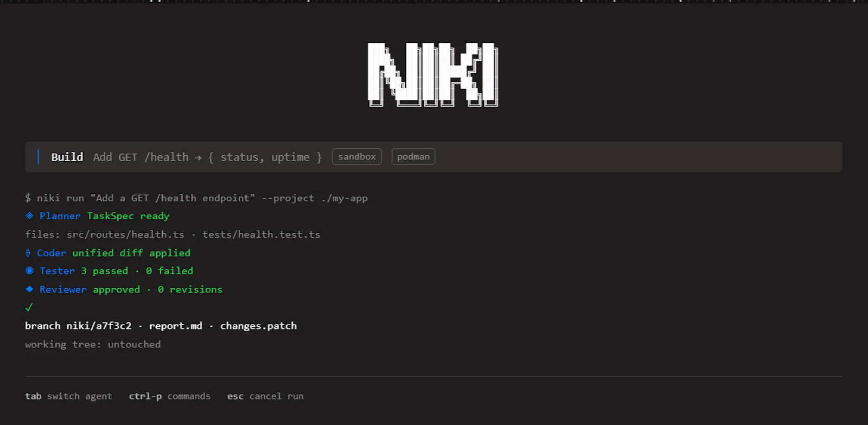Click 'branch niki/a7f3c2' text

click(x=78, y=326)
